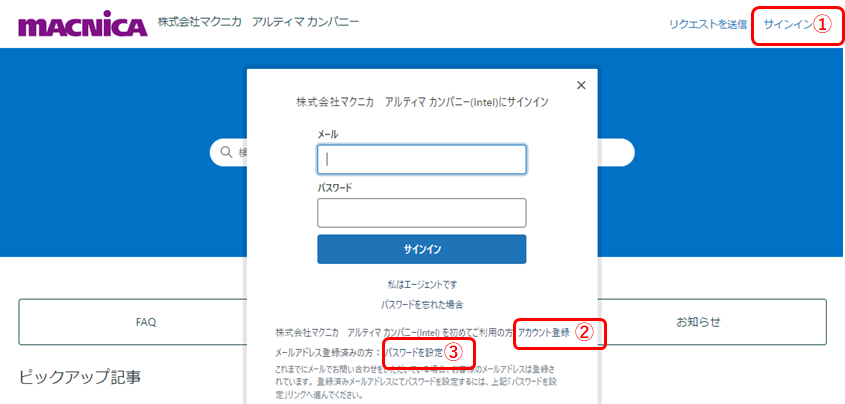845x404 pixels.
Task: Click the search magnifier icon
Action: (x=226, y=152)
